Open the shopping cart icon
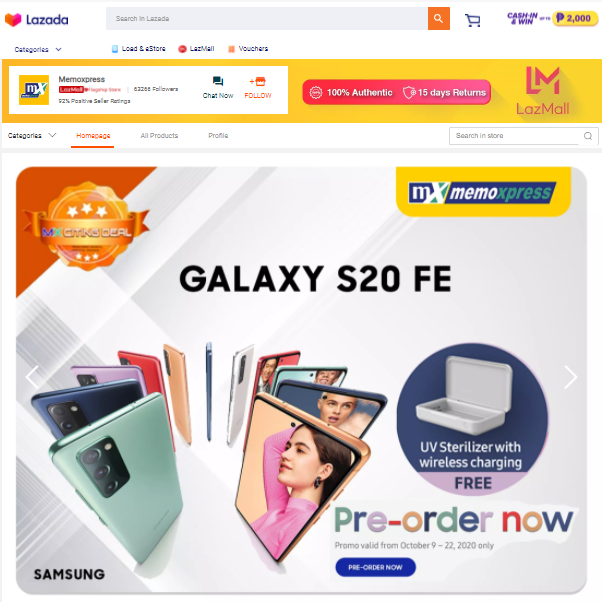The image size is (602, 602). point(473,20)
